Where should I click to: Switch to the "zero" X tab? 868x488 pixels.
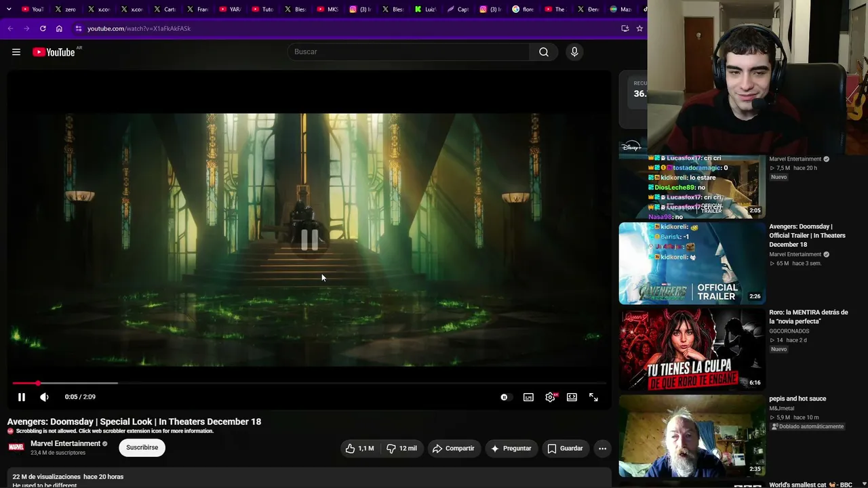click(65, 9)
